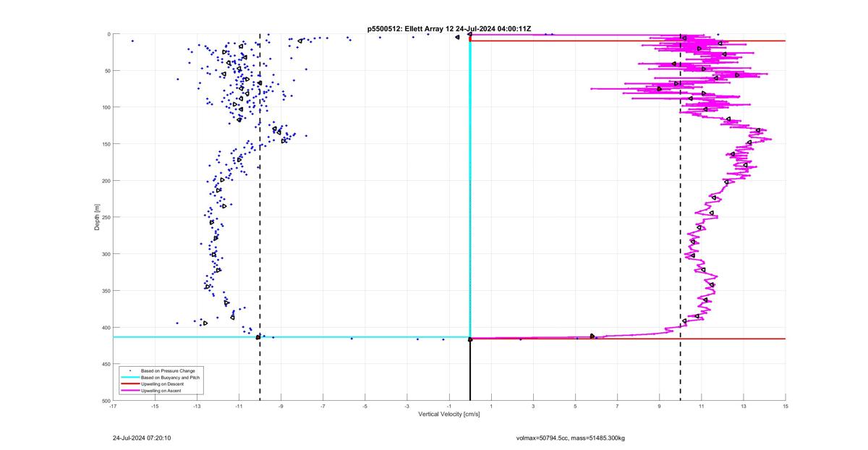Click the 'volmax=50794.5cc, mass=51485.300kg' text
868x450 pixels.
(571, 438)
